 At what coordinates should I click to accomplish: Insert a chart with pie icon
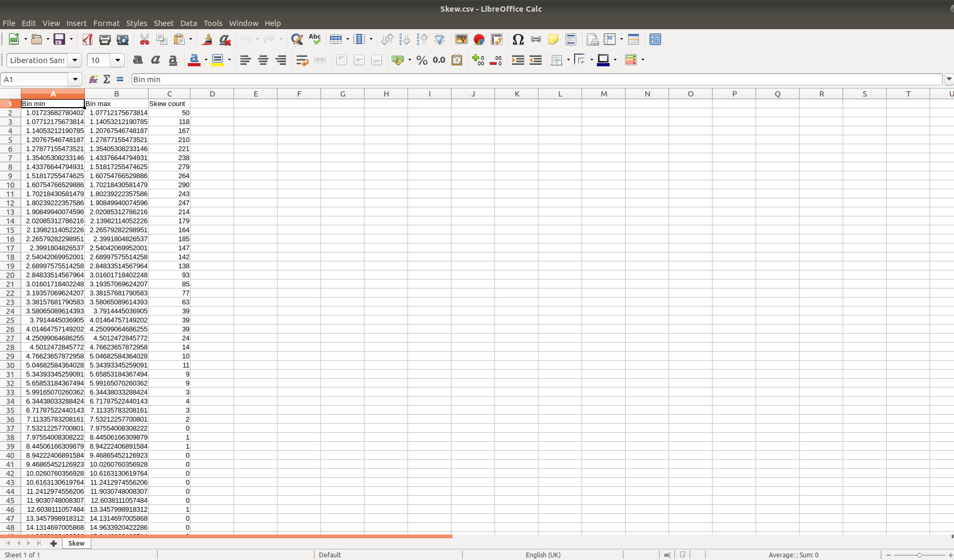coord(479,39)
